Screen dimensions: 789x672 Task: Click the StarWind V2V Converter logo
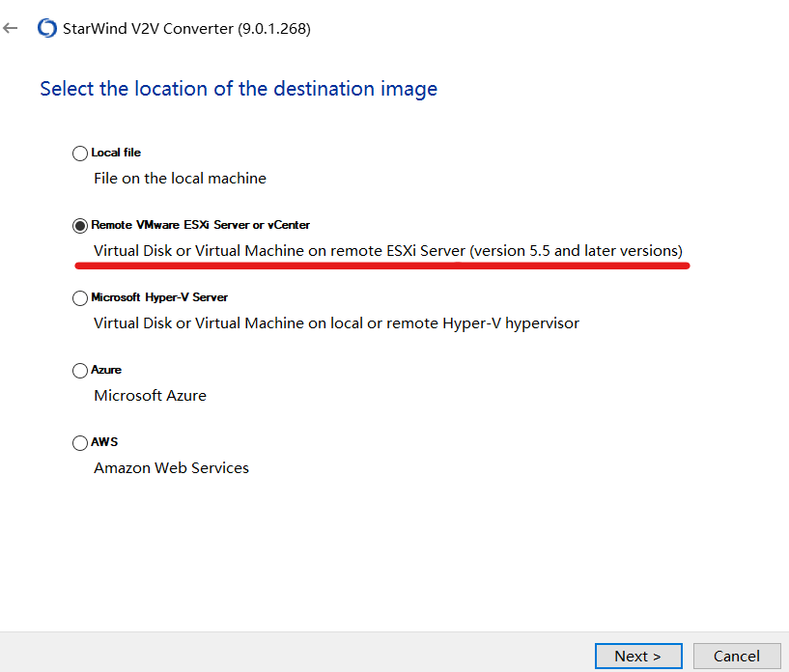coord(47,28)
